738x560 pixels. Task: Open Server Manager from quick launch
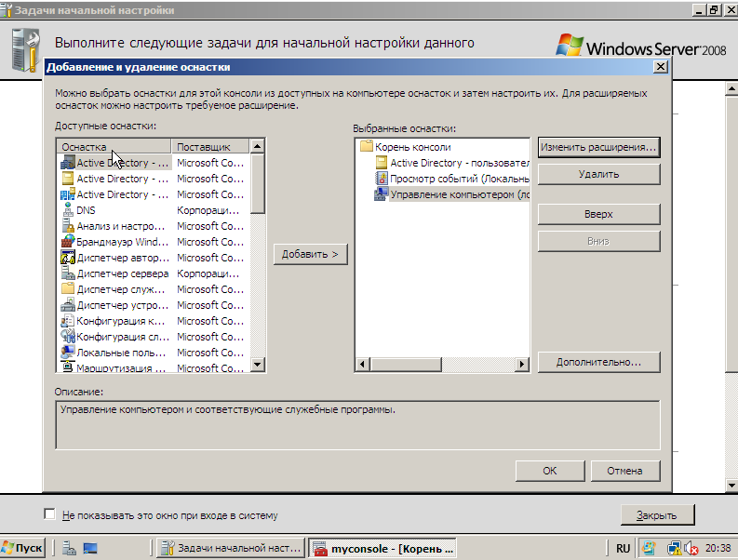coord(69,548)
